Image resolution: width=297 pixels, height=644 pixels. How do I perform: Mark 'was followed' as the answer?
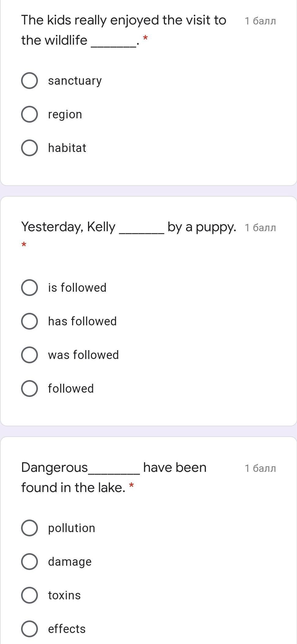coord(30,355)
